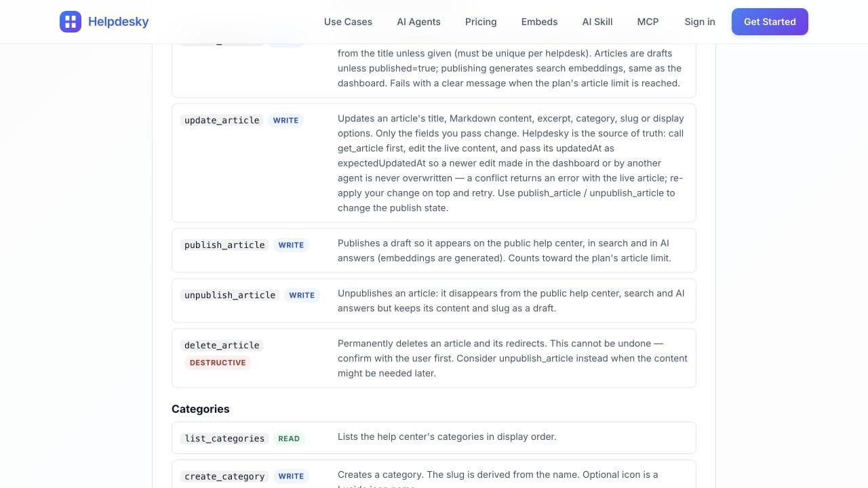Viewport: 868px width, 488px height.
Task: Click "Creates a category" description text
Action: pyautogui.click(x=498, y=479)
